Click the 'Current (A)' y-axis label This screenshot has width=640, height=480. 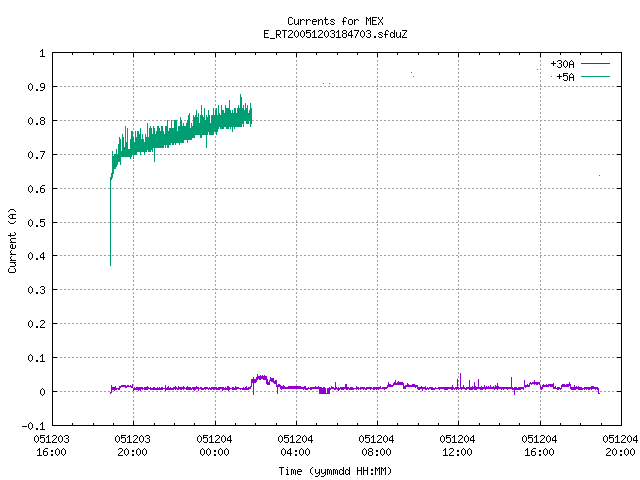pos(12,240)
